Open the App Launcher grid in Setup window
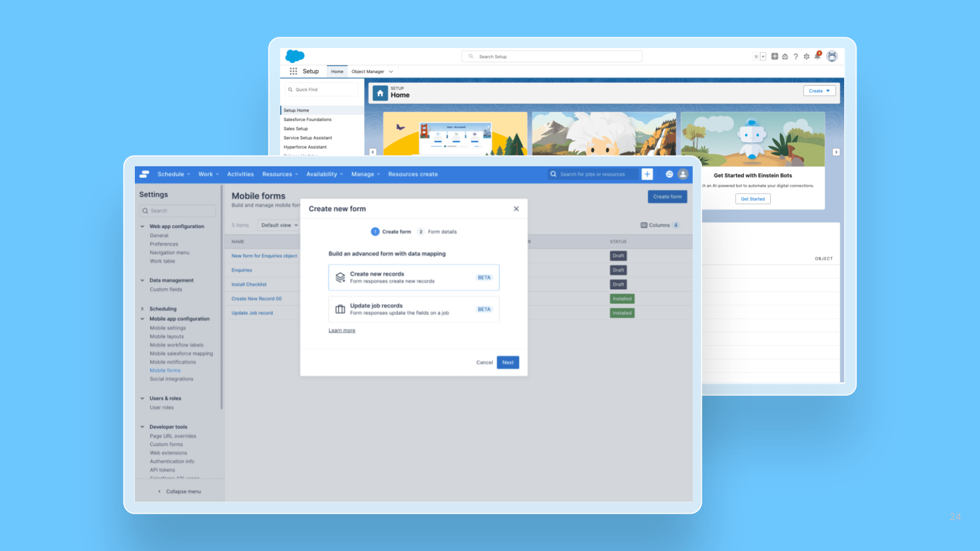 coord(293,71)
